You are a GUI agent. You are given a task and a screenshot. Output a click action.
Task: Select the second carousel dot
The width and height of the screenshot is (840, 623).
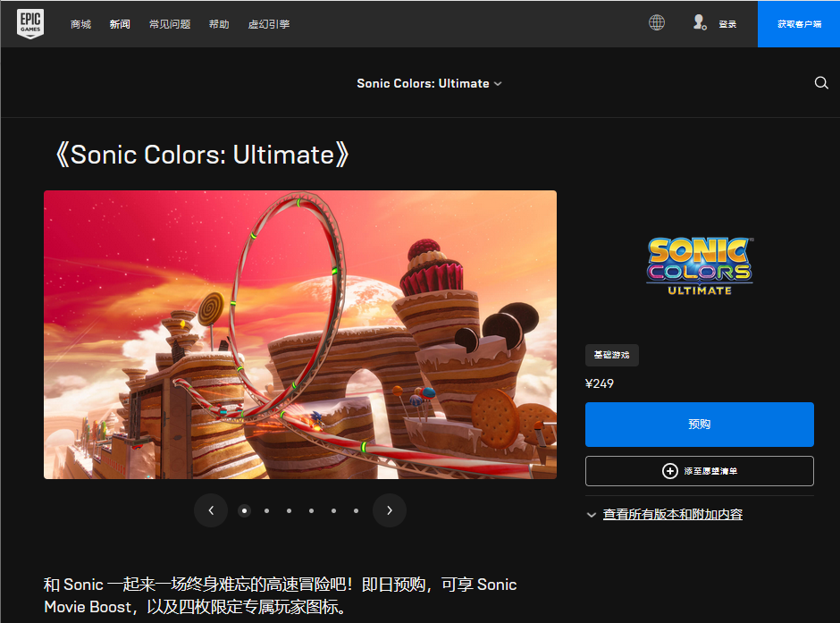click(x=266, y=510)
